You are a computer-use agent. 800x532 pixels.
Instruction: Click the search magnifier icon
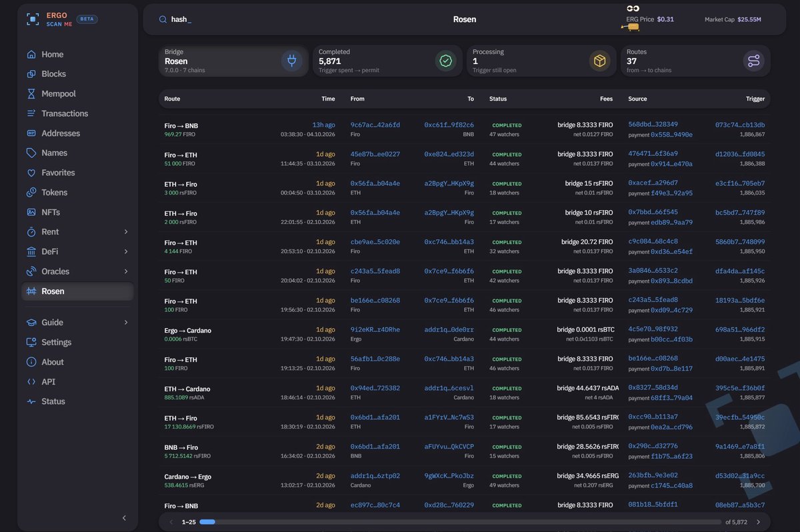(163, 19)
